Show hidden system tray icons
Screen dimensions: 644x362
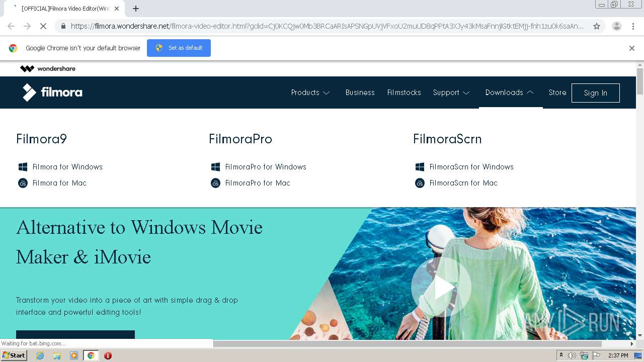click(x=561, y=355)
